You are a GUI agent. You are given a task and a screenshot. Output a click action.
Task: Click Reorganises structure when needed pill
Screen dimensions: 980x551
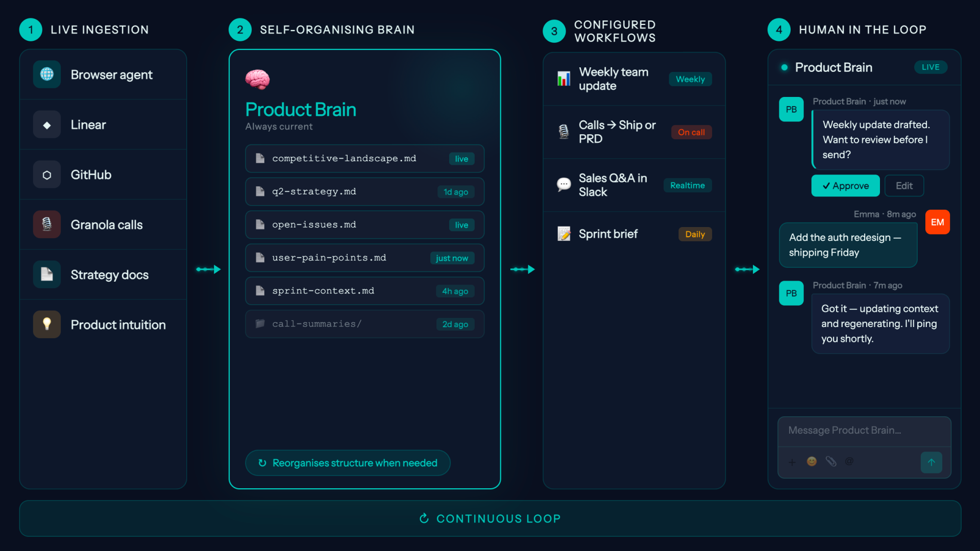coord(348,463)
